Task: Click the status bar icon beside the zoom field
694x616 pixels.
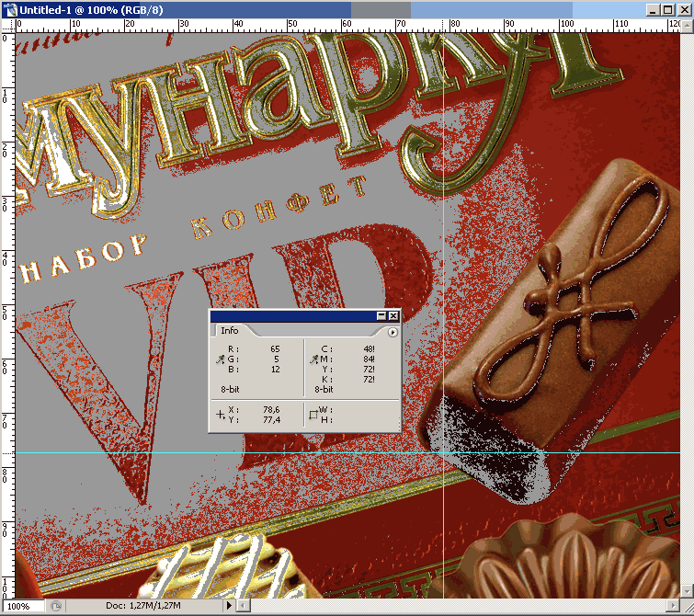Action: tap(56, 606)
